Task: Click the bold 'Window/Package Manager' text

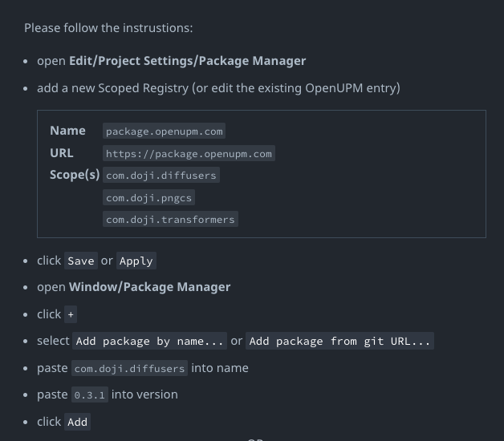Action: tap(149, 287)
